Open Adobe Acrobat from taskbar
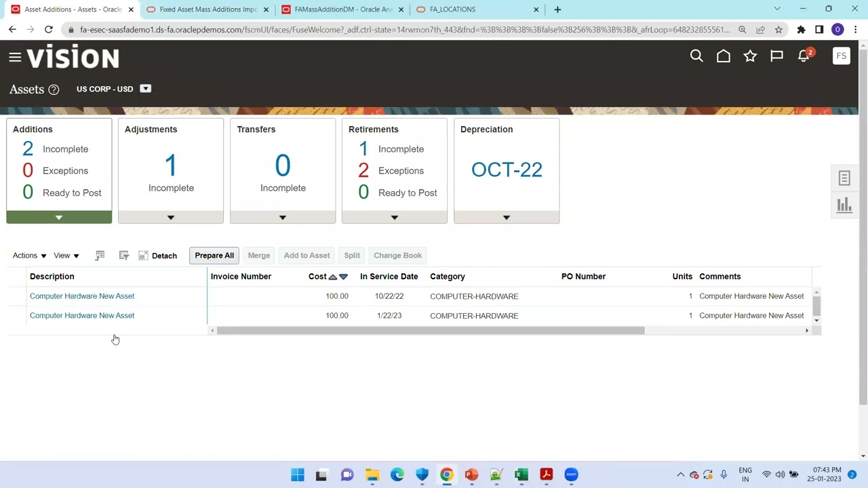The width and height of the screenshot is (868, 488). (546, 474)
